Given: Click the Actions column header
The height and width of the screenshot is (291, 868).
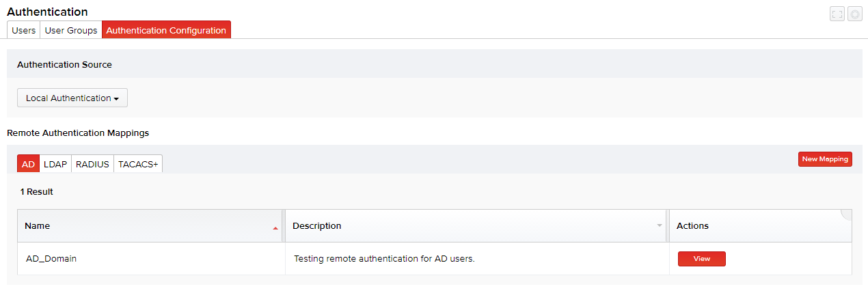Looking at the screenshot, I should pos(692,226).
